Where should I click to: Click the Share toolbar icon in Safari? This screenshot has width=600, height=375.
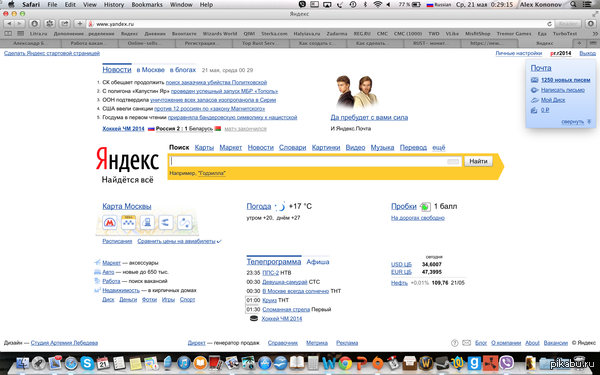click(x=65, y=24)
